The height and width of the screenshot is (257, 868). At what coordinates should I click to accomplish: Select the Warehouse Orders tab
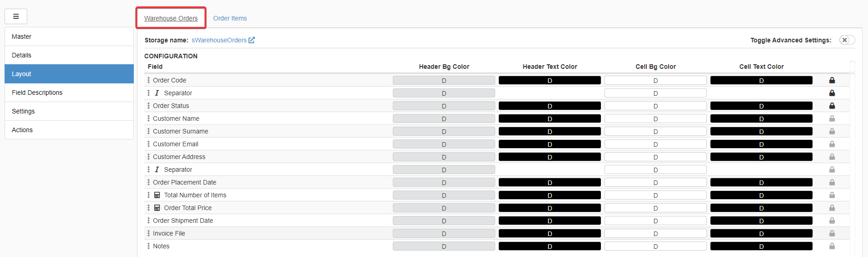click(x=171, y=18)
